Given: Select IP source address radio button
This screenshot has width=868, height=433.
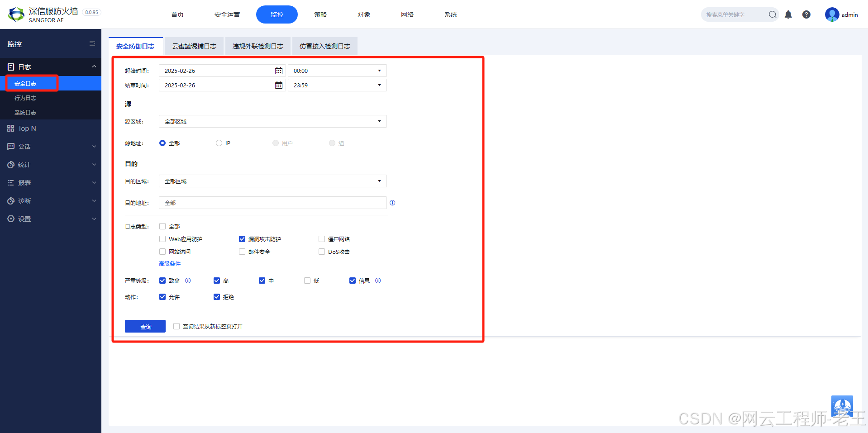Looking at the screenshot, I should pos(219,143).
